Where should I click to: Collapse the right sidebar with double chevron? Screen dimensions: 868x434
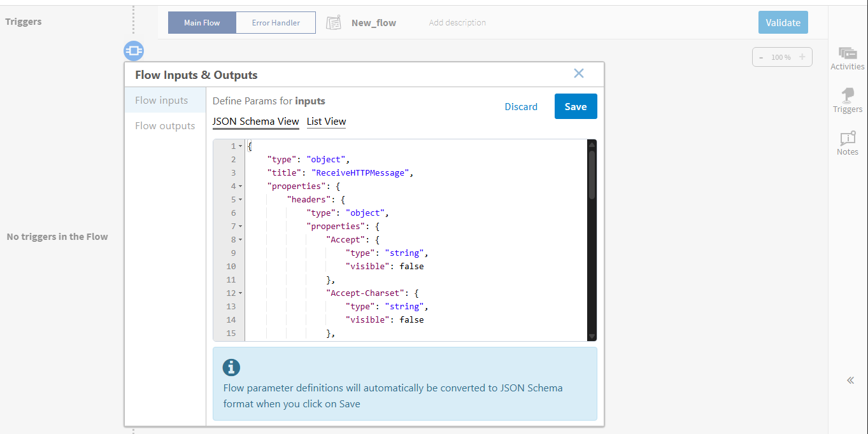pyautogui.click(x=850, y=381)
